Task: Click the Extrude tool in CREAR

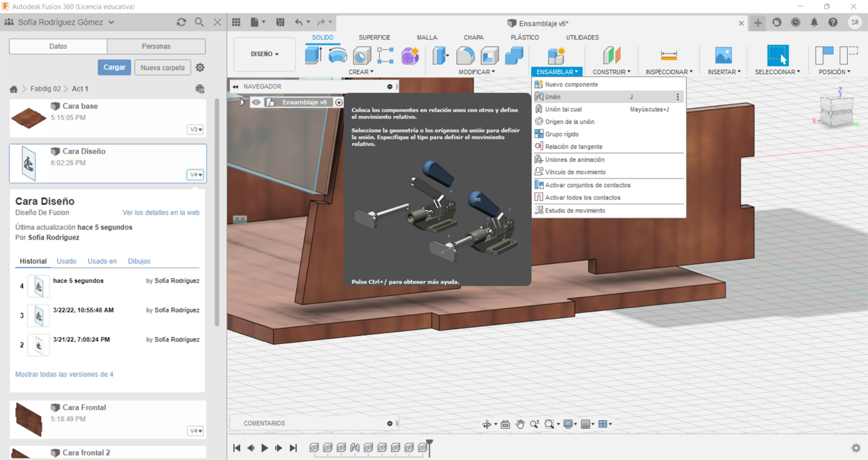Action: 313,55
